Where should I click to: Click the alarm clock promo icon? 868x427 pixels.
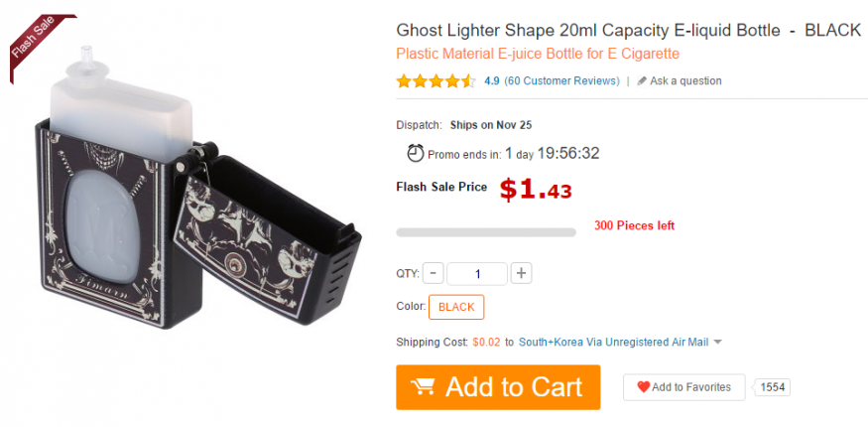click(x=416, y=153)
